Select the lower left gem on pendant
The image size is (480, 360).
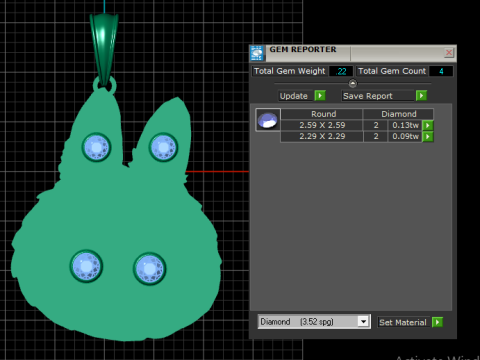tap(86, 267)
